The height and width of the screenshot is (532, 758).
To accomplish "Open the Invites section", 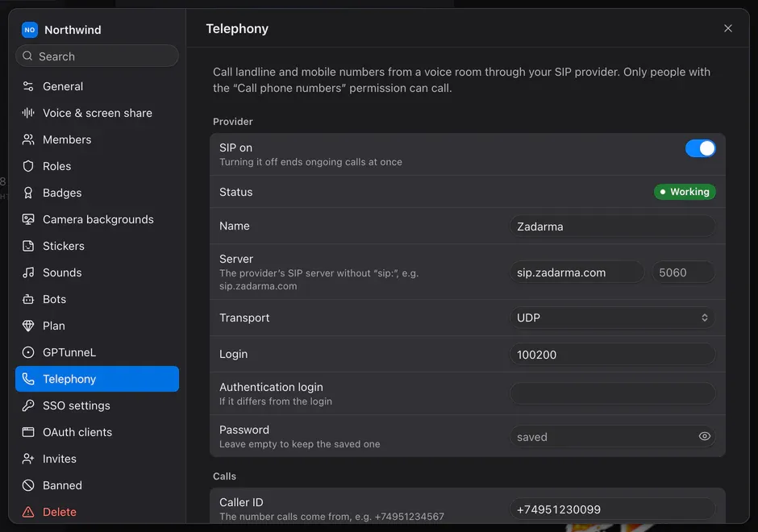I will (x=97, y=459).
